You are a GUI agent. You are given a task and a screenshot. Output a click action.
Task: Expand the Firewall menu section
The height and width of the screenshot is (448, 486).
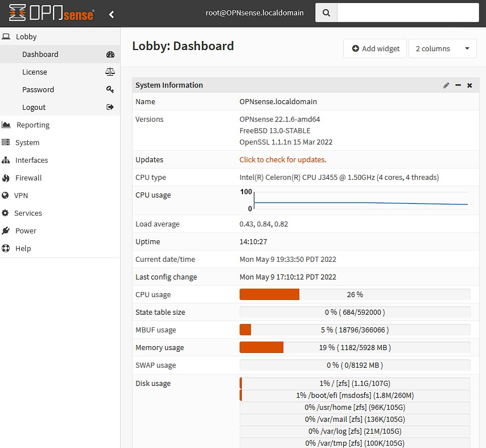[28, 178]
